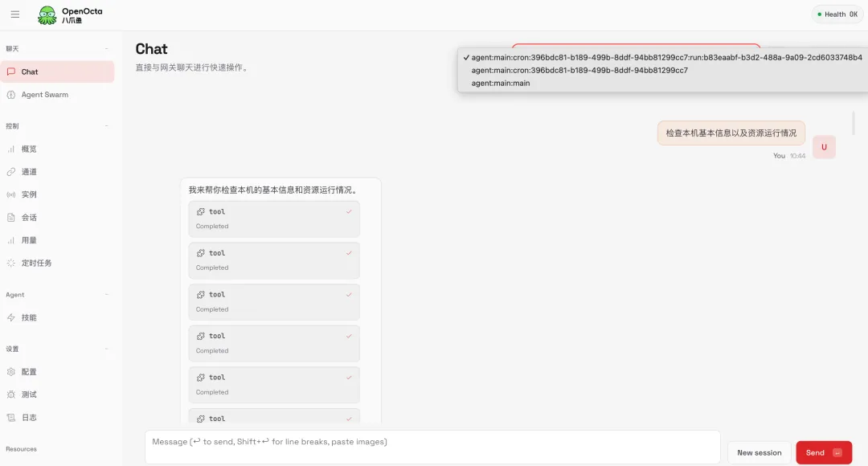
Task: Click the OpenOcta octopus logo
Action: click(47, 14)
